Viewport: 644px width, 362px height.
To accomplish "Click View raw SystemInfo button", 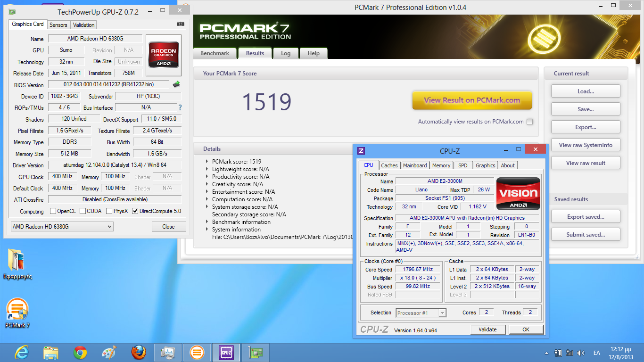I will click(586, 145).
